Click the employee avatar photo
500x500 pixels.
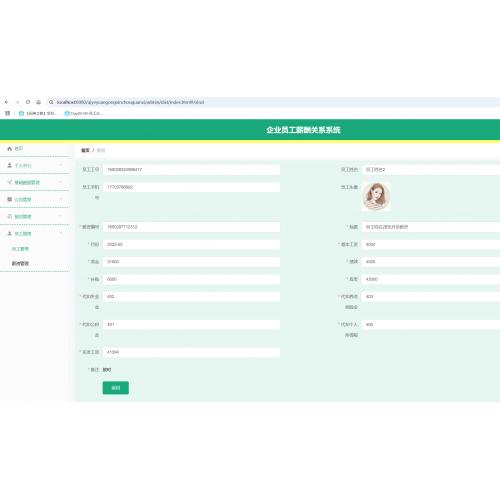click(376, 196)
